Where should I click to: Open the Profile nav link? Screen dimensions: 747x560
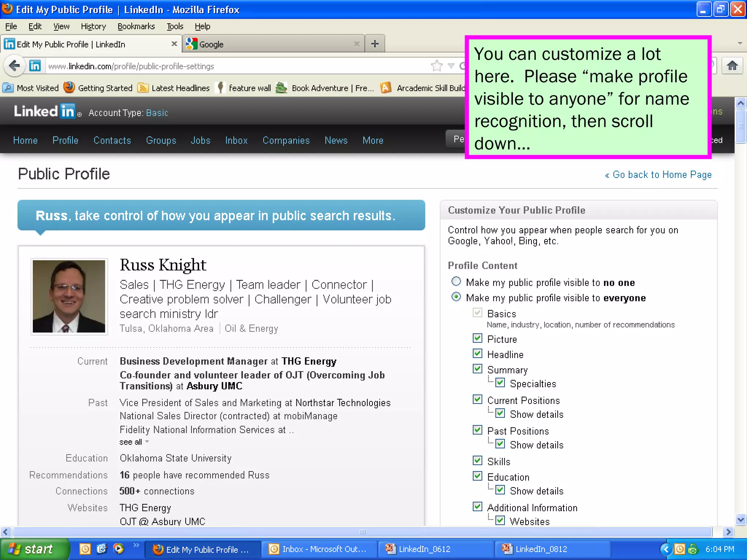(65, 140)
